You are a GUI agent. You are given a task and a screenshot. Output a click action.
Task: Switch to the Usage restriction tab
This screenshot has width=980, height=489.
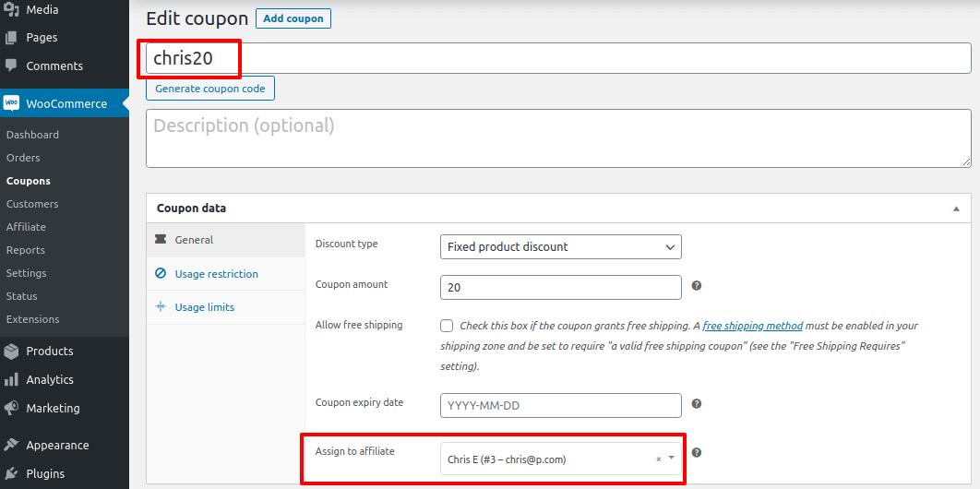pos(226,273)
